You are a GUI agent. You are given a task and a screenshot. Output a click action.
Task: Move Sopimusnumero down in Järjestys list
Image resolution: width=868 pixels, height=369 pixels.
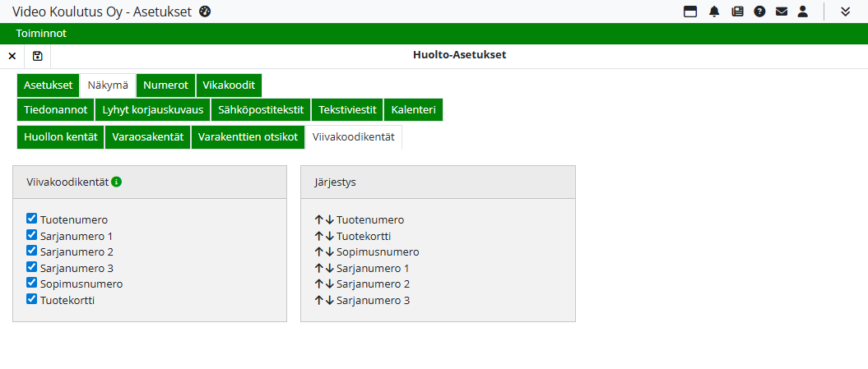point(330,252)
